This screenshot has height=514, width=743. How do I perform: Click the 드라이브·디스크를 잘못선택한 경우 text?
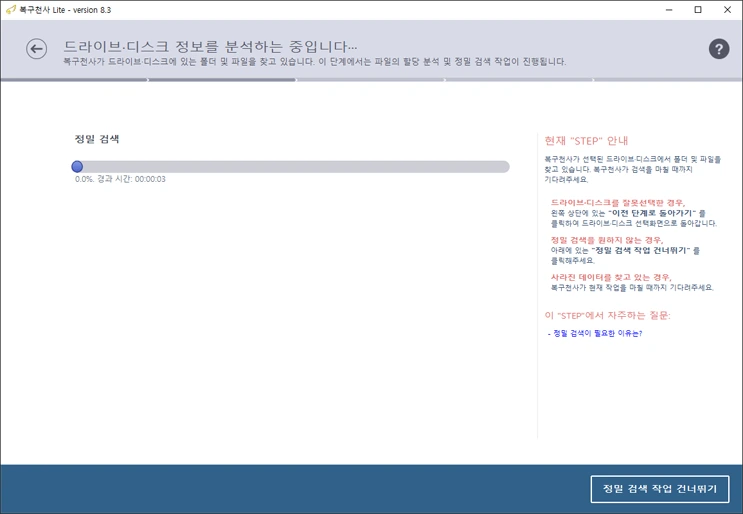pos(618,203)
